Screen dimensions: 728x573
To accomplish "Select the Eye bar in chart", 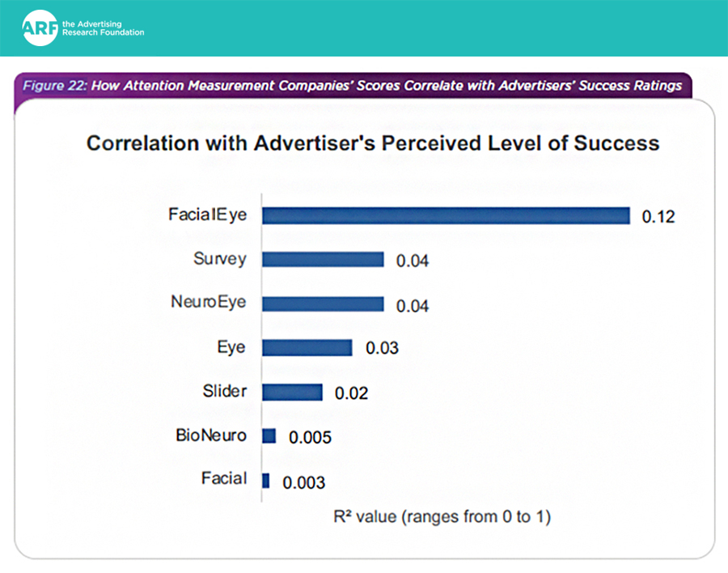I will [x=307, y=348].
